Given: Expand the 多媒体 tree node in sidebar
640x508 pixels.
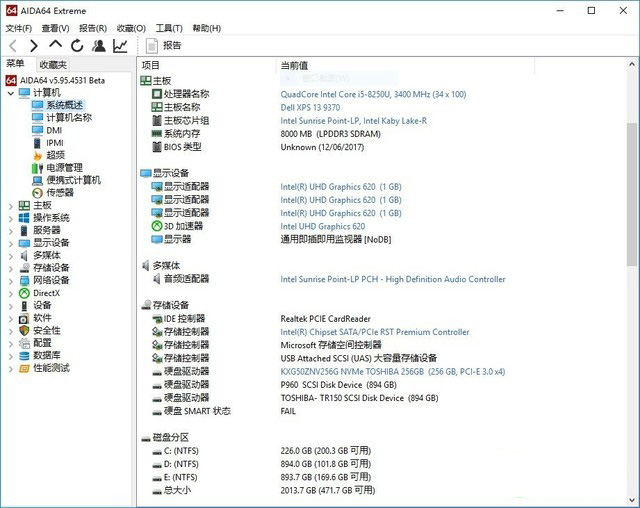Looking at the screenshot, I should click(11, 256).
